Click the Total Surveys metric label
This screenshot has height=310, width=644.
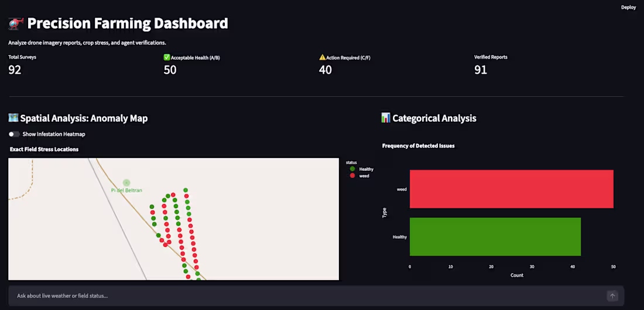point(23,57)
